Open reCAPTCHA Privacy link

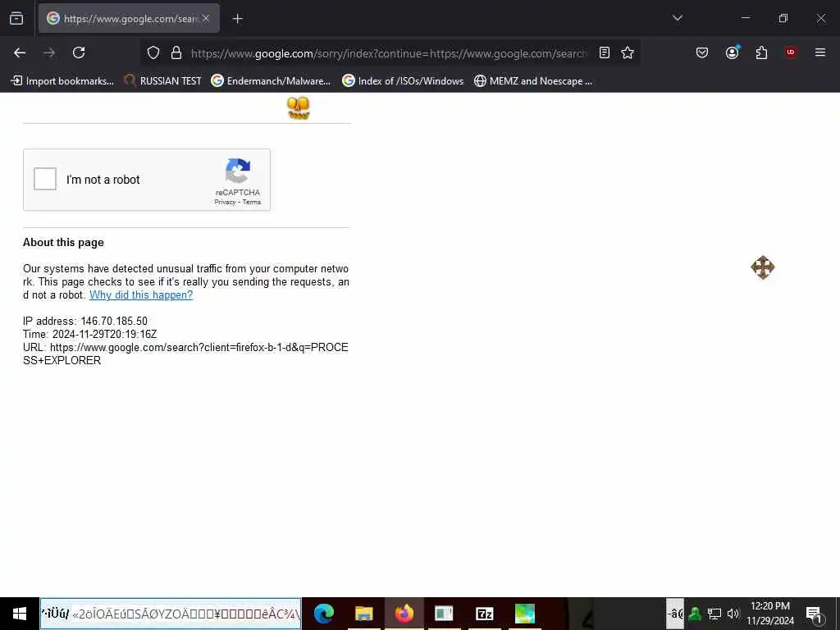(225, 202)
